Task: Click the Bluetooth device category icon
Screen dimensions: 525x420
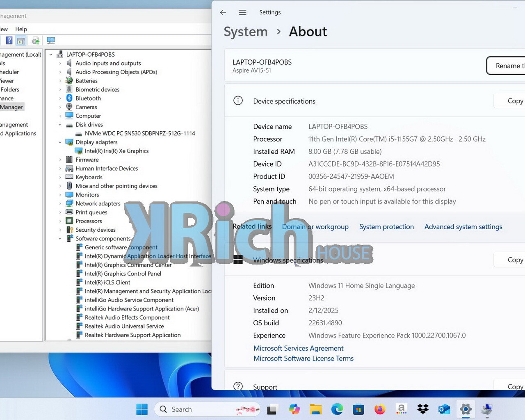Action: (69, 98)
